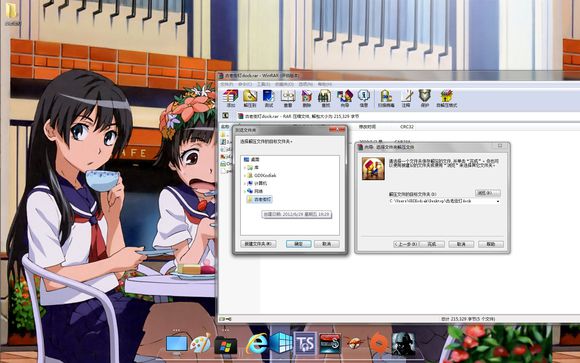Click the SFX (自解压格式) toolbar icon
Viewport: 580px width, 363px height.
[446, 98]
